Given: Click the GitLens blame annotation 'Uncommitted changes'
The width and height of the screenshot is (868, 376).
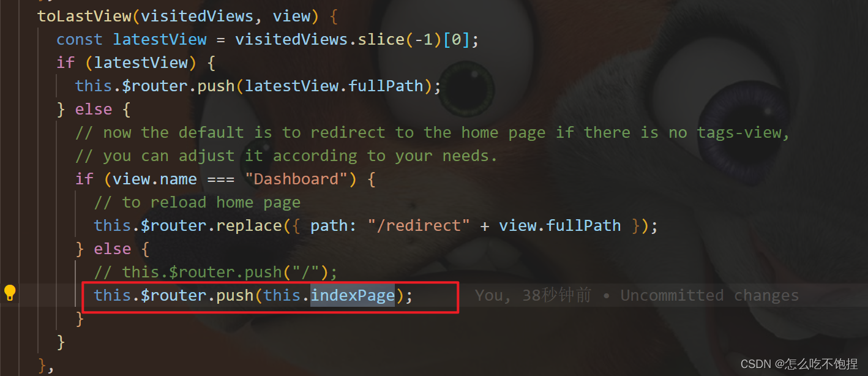Looking at the screenshot, I should [x=709, y=296].
